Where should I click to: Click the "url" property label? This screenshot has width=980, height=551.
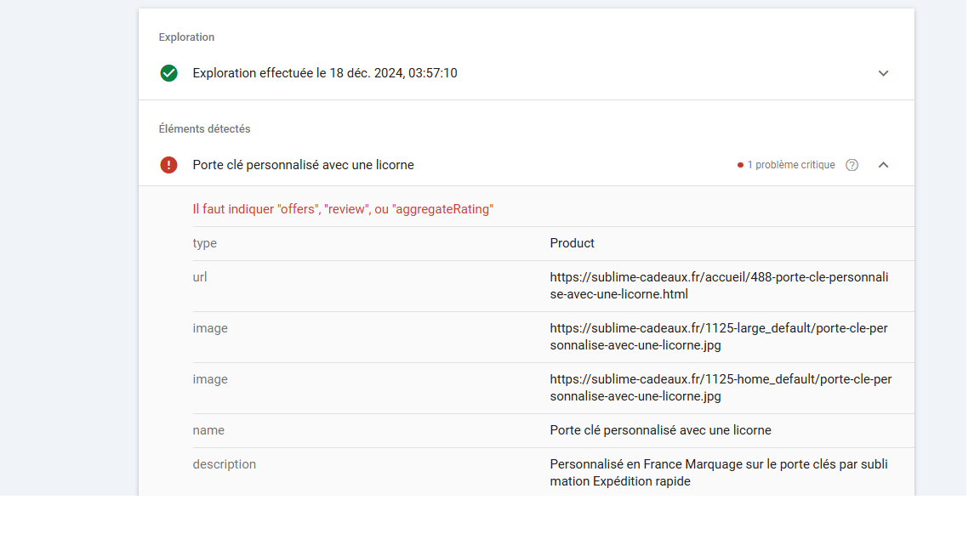(199, 276)
